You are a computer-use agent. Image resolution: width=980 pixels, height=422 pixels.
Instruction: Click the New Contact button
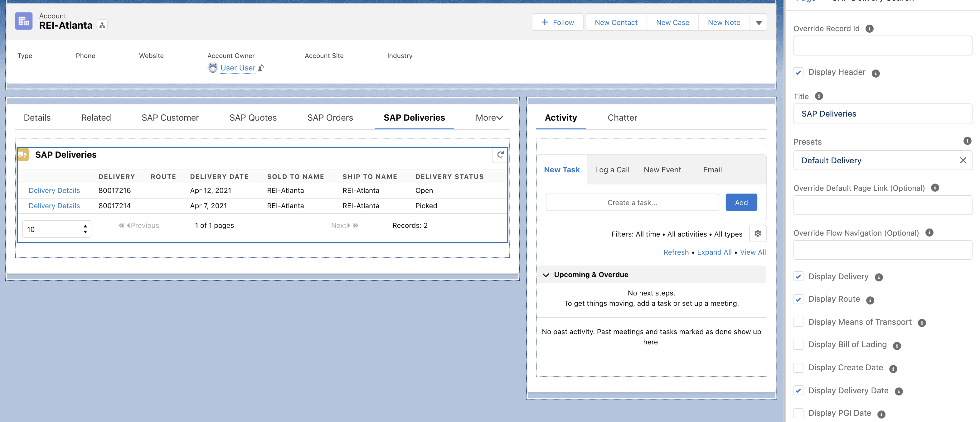point(616,22)
